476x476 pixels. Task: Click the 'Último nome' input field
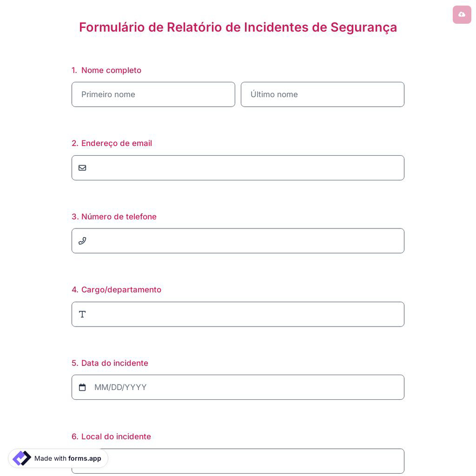[x=322, y=94]
